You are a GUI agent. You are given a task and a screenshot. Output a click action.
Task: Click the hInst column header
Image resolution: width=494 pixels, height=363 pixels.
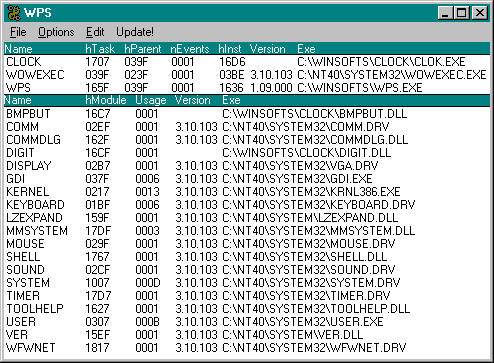pyautogui.click(x=230, y=49)
